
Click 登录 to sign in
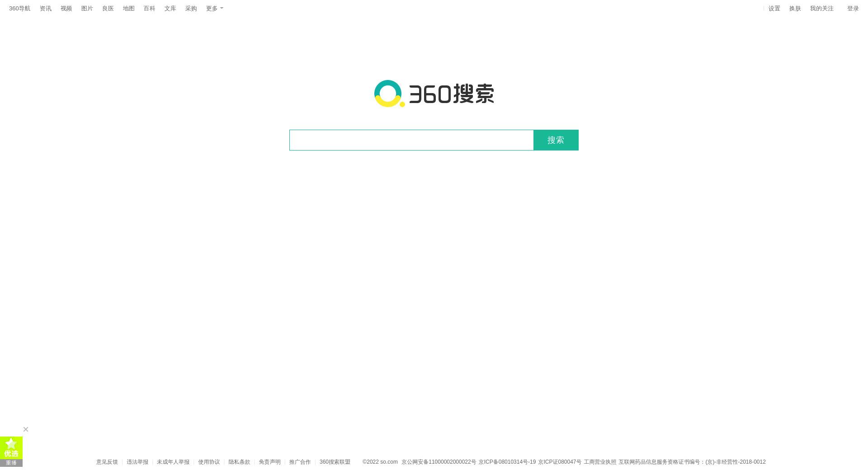[853, 9]
